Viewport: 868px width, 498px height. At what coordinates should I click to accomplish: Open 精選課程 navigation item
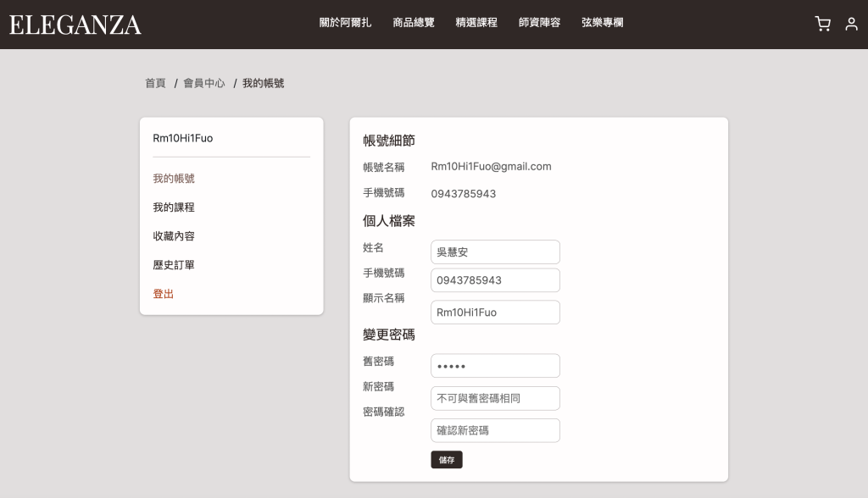click(x=476, y=23)
